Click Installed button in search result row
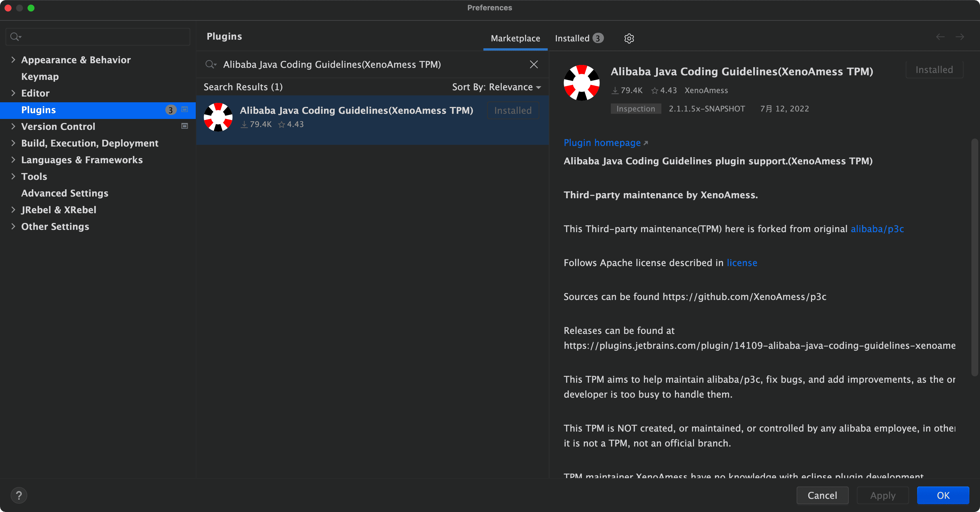980x512 pixels. tap(513, 110)
